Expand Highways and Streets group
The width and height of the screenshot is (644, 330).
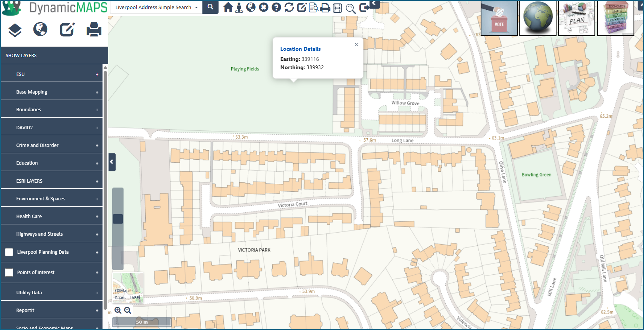click(x=97, y=235)
